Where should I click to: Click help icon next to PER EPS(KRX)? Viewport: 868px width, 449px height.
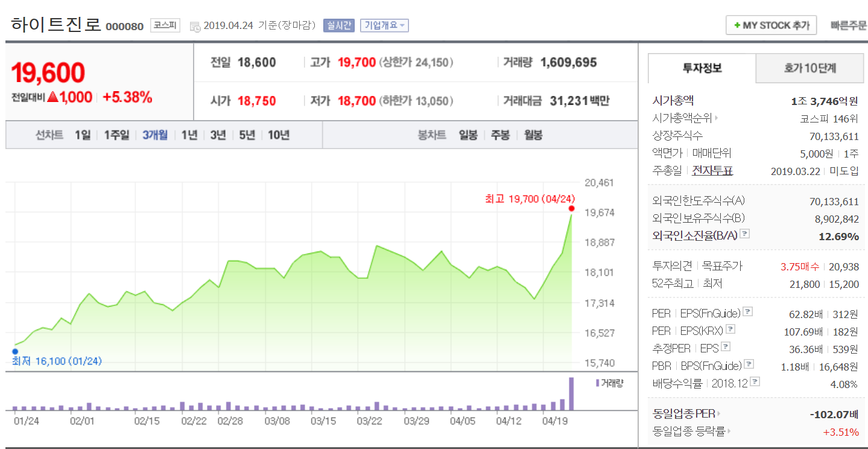click(730, 330)
